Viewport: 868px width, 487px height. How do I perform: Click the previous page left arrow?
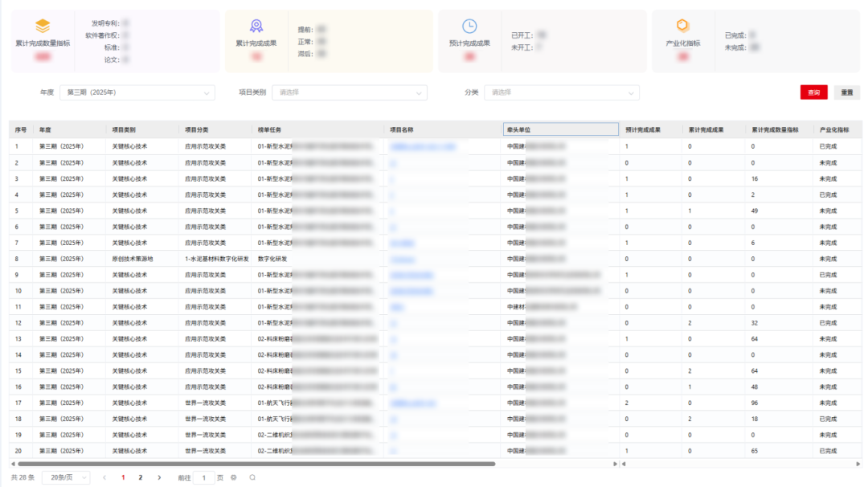[x=104, y=477]
